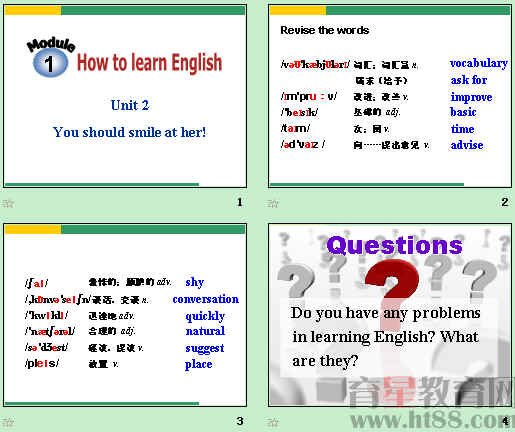Click the word advise on slide 2
This screenshot has height=432, width=515.
467,145
